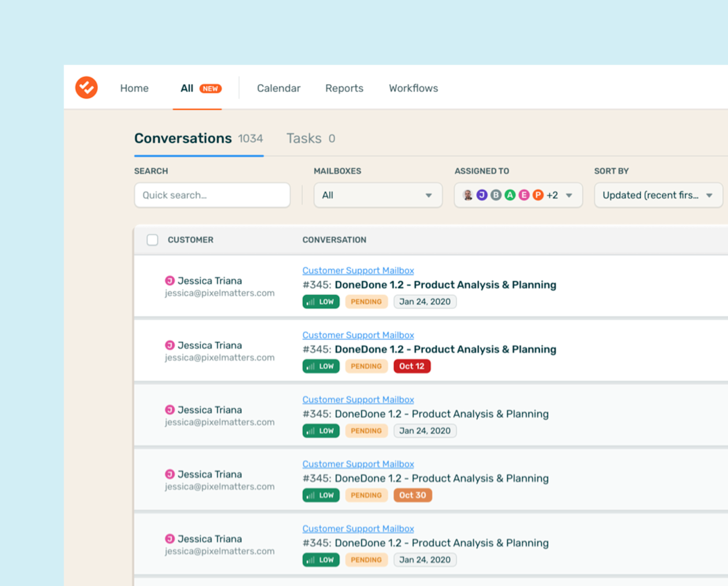
Task: Open the Reports page
Action: click(x=344, y=88)
